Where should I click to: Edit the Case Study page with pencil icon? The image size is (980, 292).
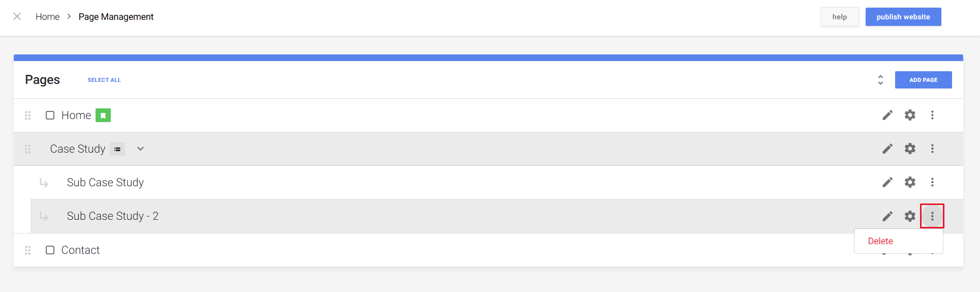point(887,149)
